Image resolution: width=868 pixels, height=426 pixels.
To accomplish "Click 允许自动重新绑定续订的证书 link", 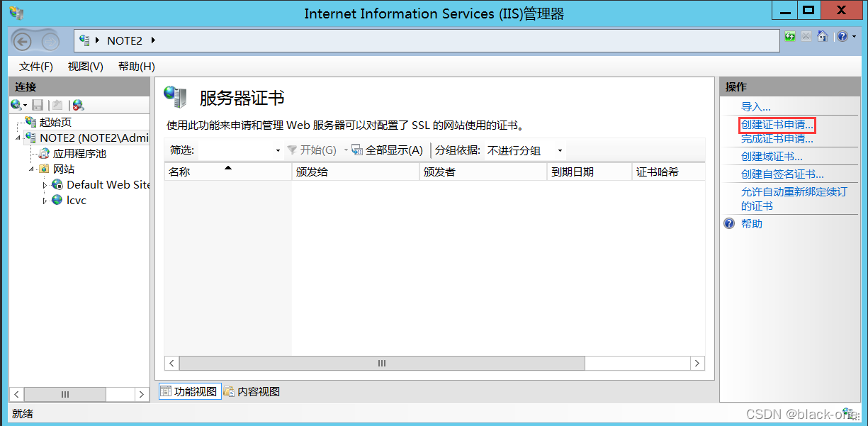I will tap(794, 198).
